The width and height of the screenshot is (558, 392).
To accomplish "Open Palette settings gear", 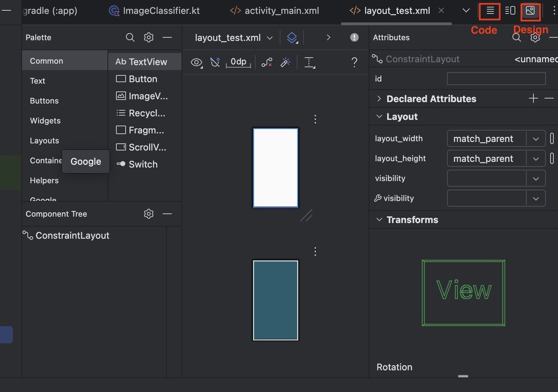I will click(x=149, y=38).
